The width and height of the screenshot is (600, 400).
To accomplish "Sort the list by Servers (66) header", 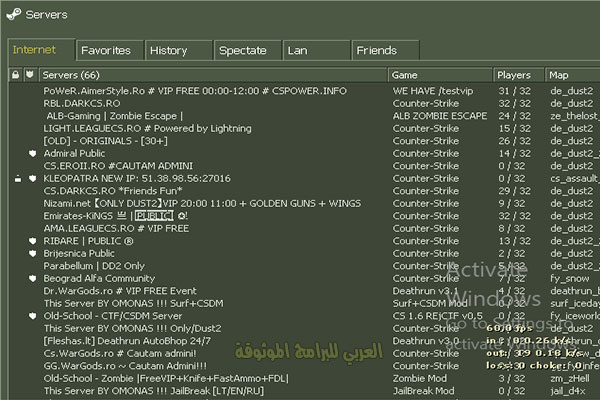I will point(213,75).
